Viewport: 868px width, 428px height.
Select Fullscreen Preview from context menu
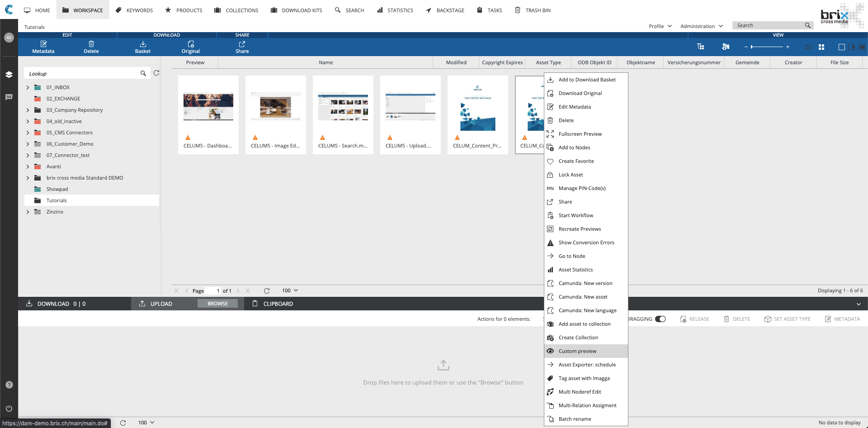pos(586,134)
